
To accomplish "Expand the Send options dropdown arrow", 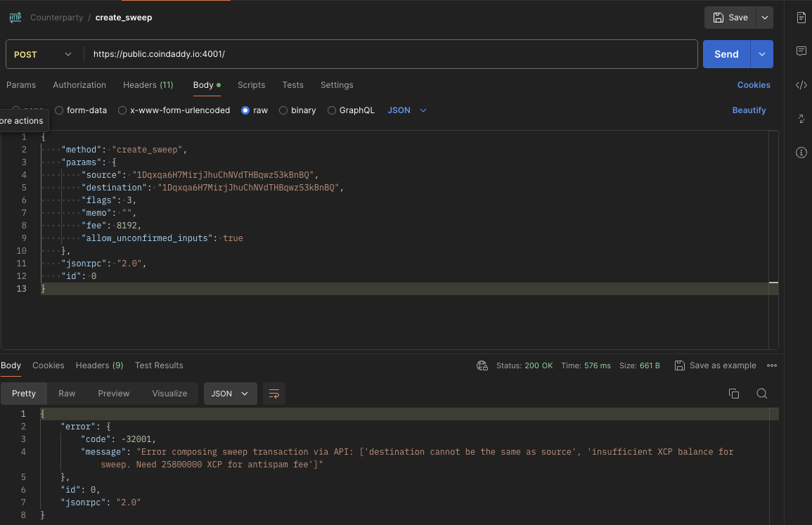I will 762,54.
